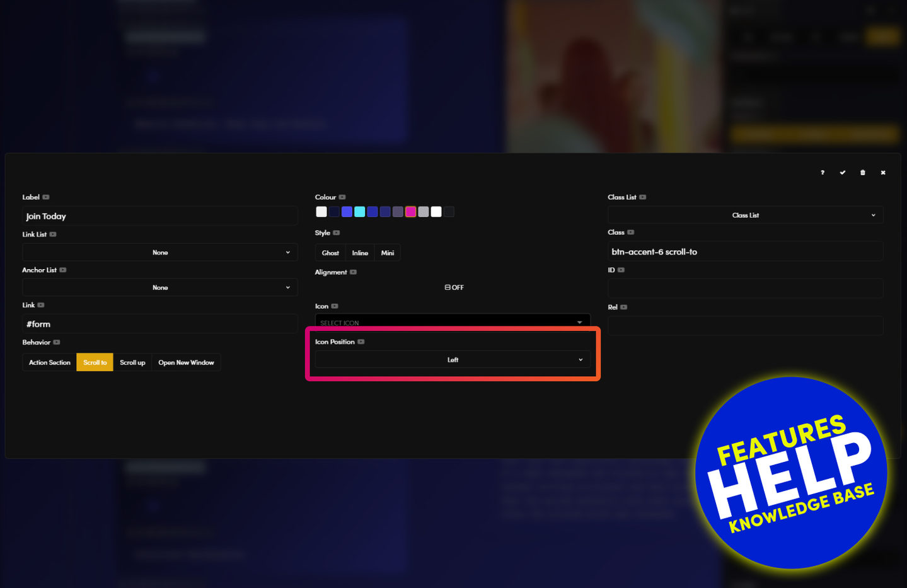
Task: Open the Features Help Knowledge Base badge
Action: tap(792, 473)
